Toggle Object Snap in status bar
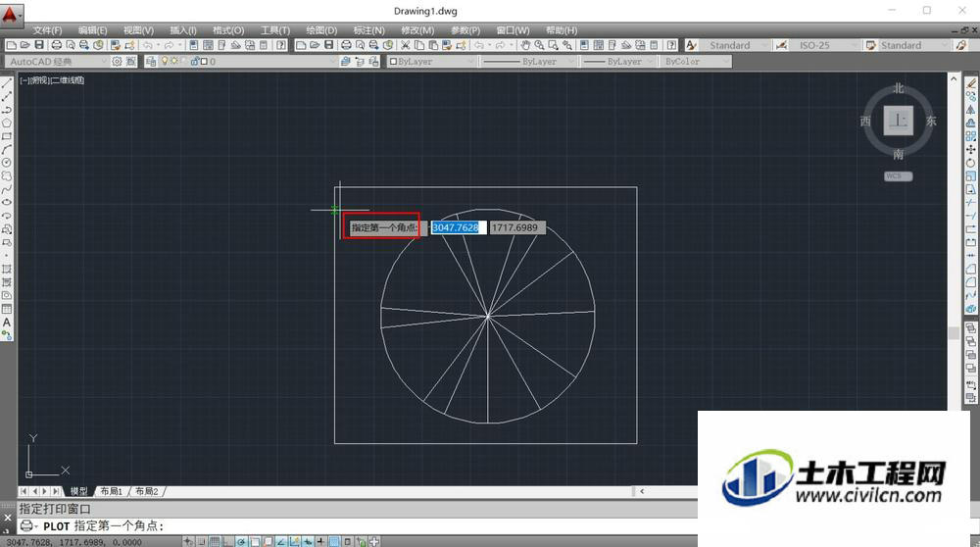Viewport: 980px width, 547px height. pos(255,541)
